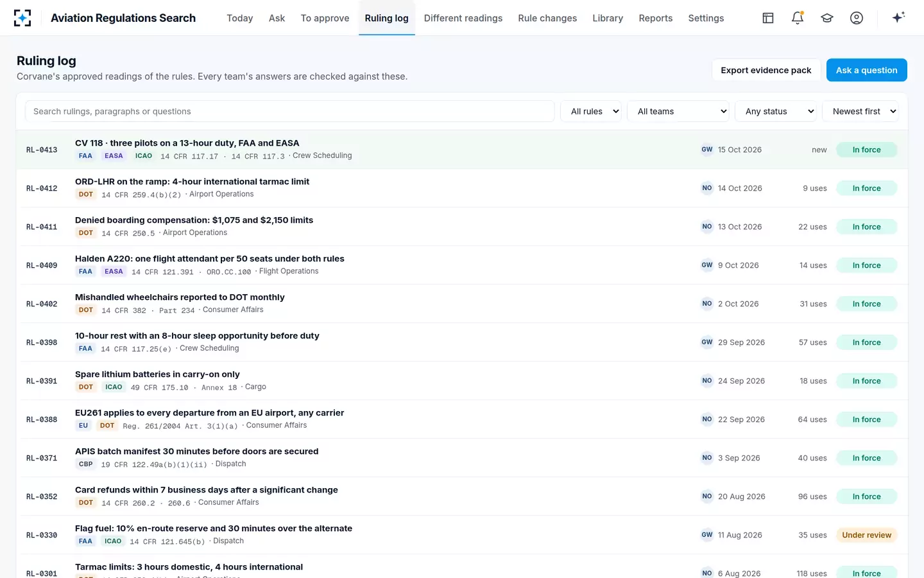The width and height of the screenshot is (924, 578).
Task: Click the GW avatar on row RL-0413
Action: point(707,150)
